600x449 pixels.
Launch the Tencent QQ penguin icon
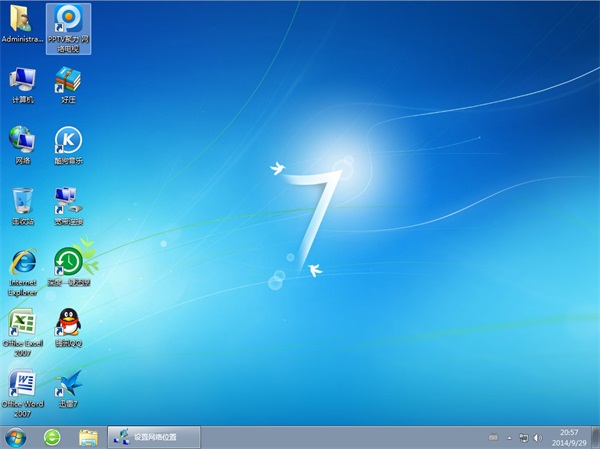(68, 328)
